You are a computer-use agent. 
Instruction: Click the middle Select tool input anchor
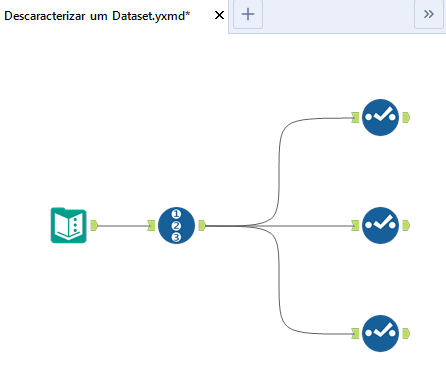[x=355, y=225]
